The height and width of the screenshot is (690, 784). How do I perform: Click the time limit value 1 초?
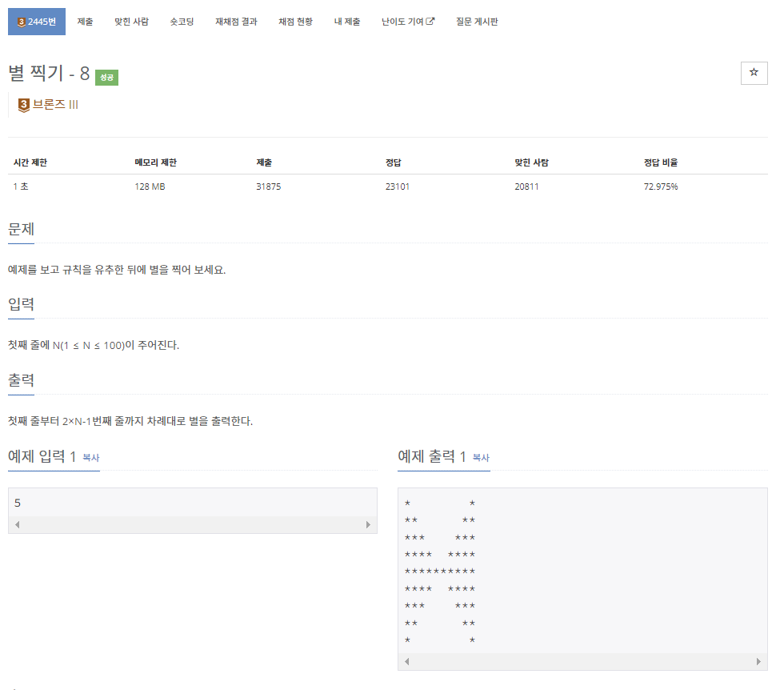click(x=21, y=187)
